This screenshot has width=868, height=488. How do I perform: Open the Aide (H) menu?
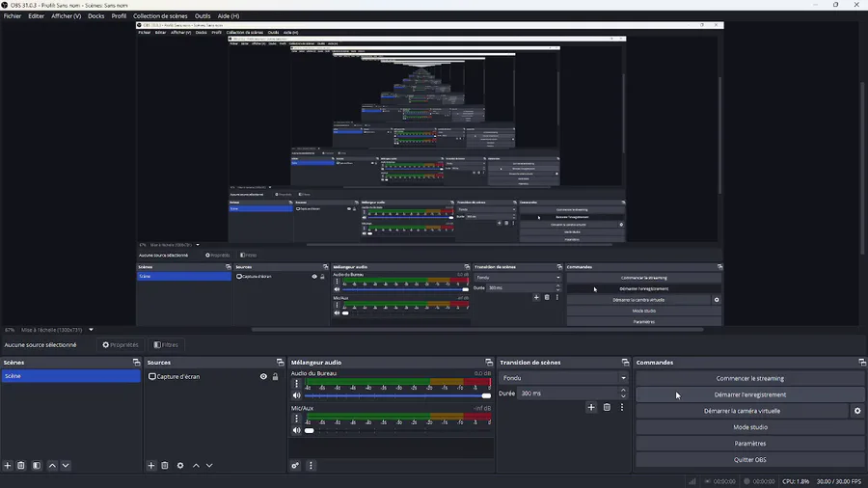228,16
